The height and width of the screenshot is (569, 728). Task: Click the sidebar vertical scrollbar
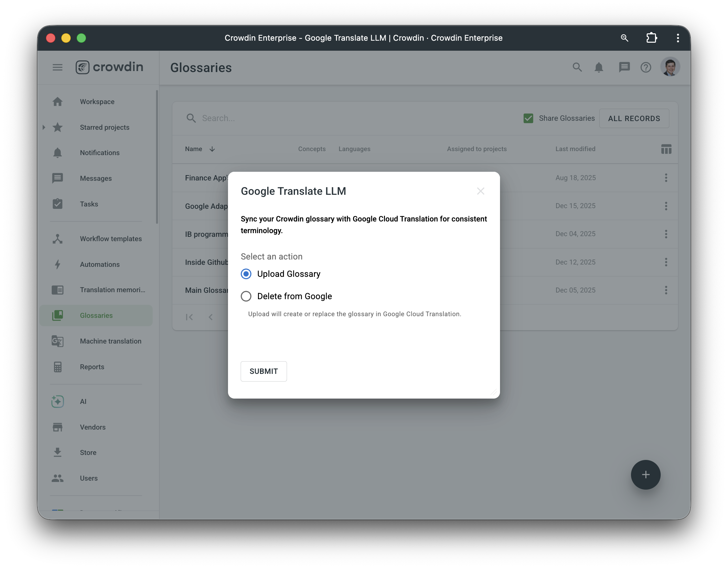[x=157, y=157]
